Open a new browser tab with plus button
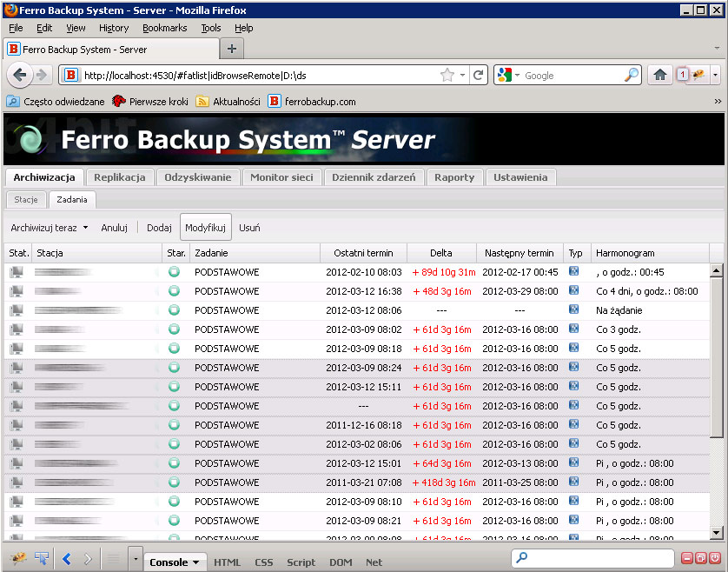The width and height of the screenshot is (728, 572). pyautogui.click(x=232, y=49)
